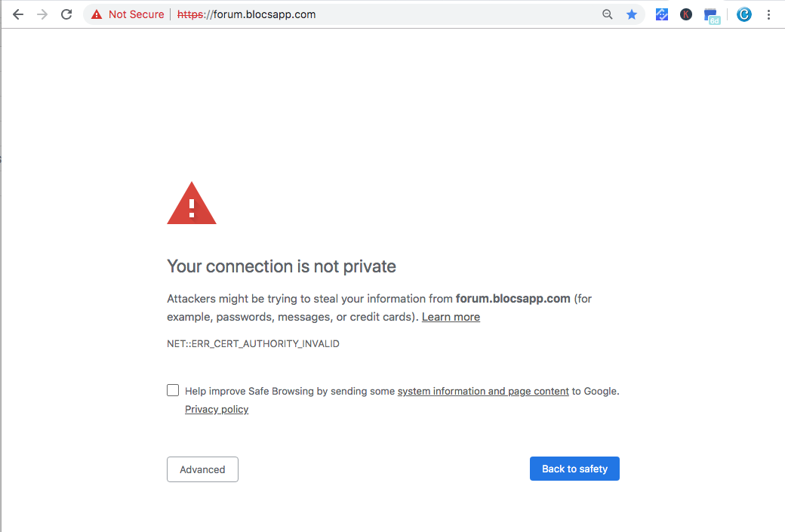Screen dimensions: 785x532
Task: Click the forward navigation arrow
Action: point(42,14)
